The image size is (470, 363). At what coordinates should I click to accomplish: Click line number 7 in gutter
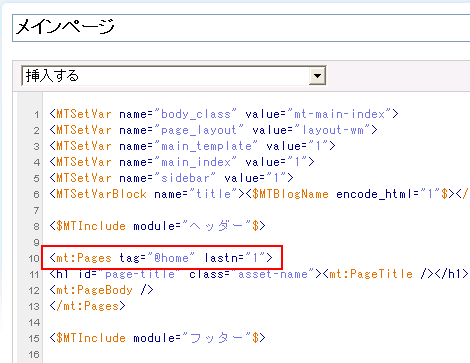point(36,210)
